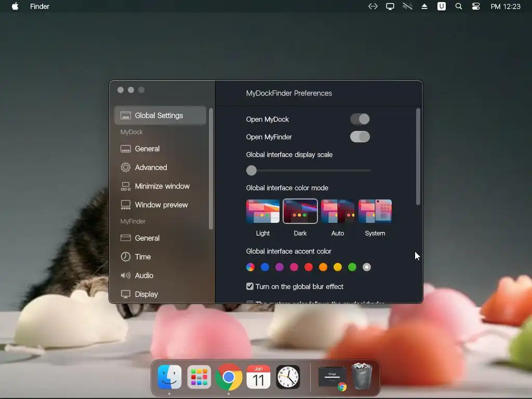The width and height of the screenshot is (532, 399).
Task: Click the code brackets menu bar icon
Action: pos(373,6)
